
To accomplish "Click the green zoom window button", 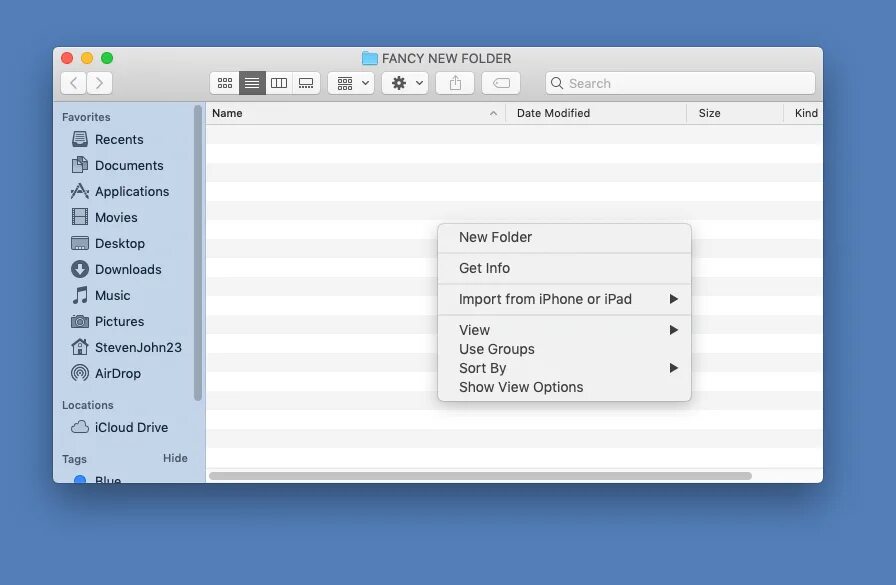I will coord(107,58).
